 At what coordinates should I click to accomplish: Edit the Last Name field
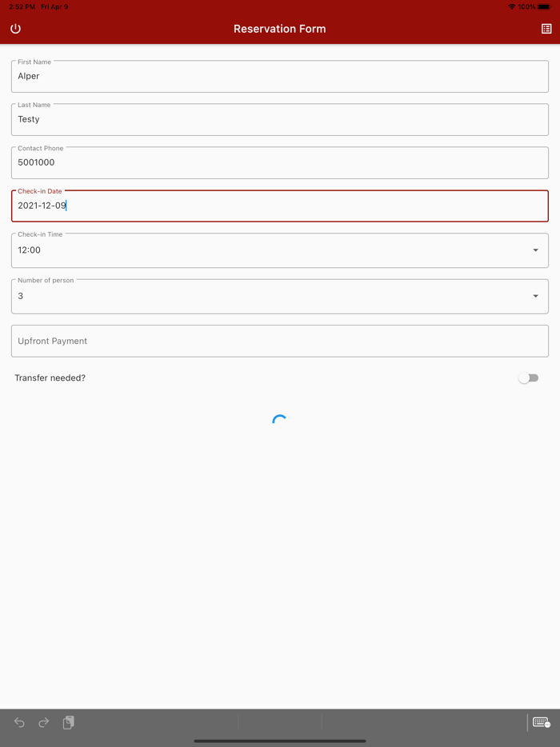coord(280,120)
